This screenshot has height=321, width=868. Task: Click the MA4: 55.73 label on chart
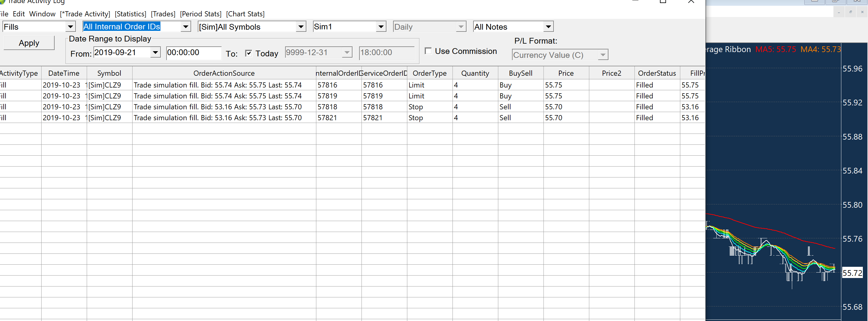(x=820, y=49)
